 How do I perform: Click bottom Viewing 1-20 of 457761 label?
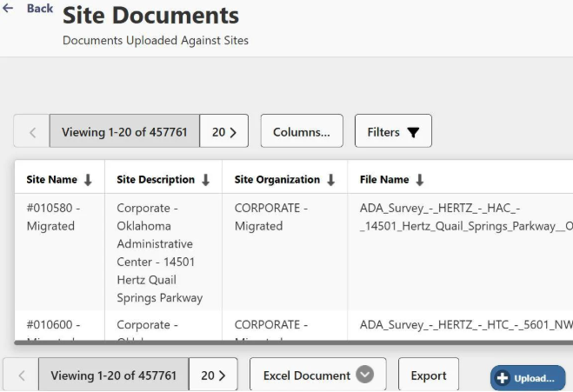click(113, 375)
